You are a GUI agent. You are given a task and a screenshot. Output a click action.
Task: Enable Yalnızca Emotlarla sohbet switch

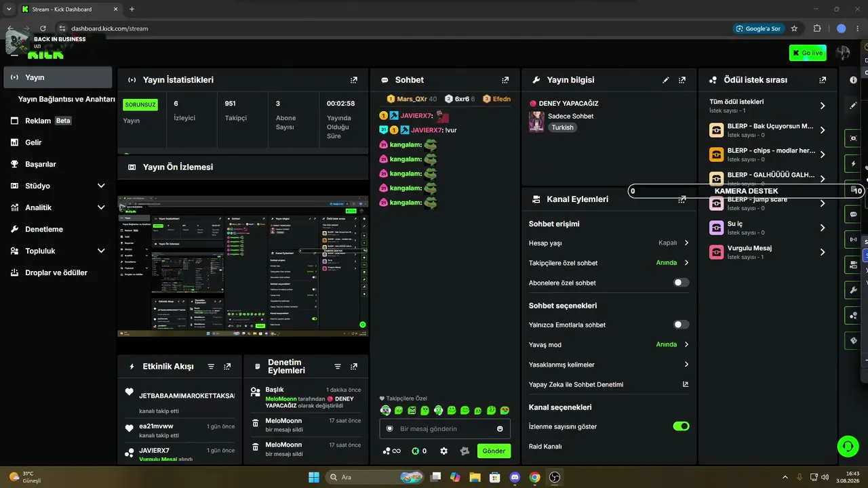[681, 325]
